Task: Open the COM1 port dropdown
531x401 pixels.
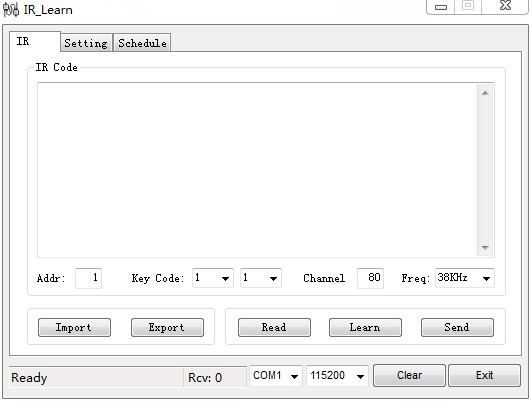Action: pyautogui.click(x=276, y=376)
